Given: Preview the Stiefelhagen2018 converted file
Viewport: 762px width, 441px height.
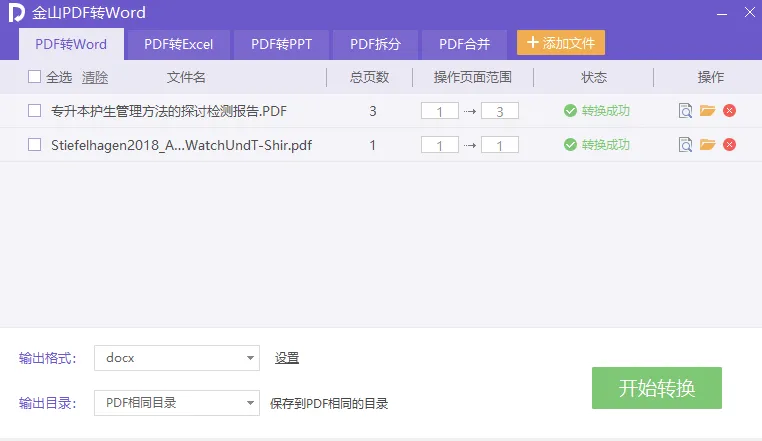Looking at the screenshot, I should pos(685,145).
